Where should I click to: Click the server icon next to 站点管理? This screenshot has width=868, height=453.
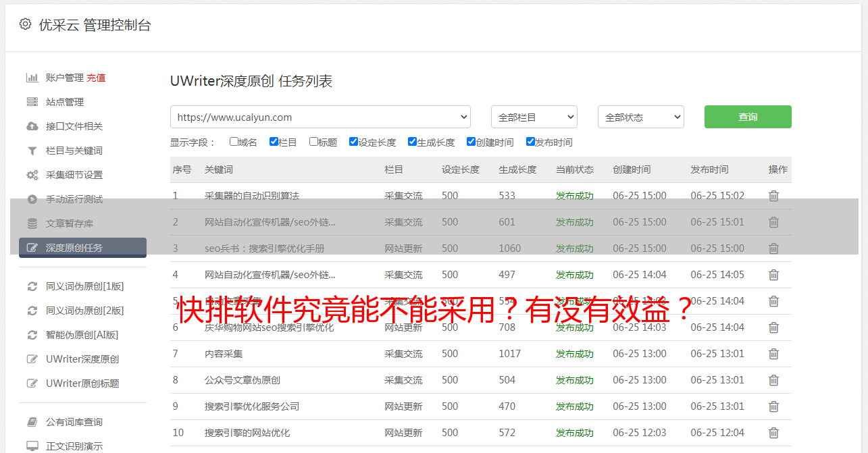[x=32, y=102]
